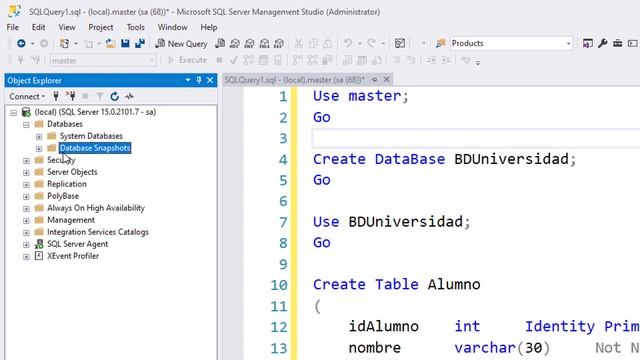Click Connect Object Explorer plug icon
Image resolution: width=640 pixels, height=360 pixels.
click(x=56, y=96)
